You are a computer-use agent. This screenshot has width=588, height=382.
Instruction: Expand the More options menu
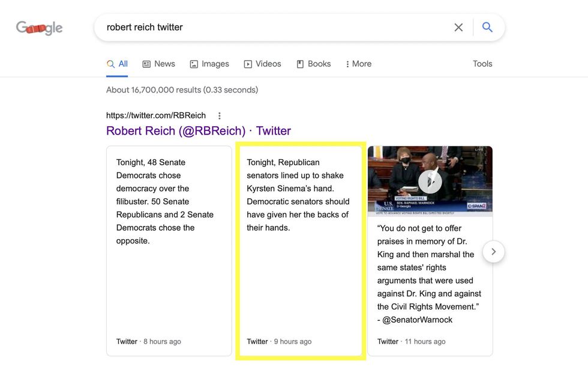click(x=359, y=64)
